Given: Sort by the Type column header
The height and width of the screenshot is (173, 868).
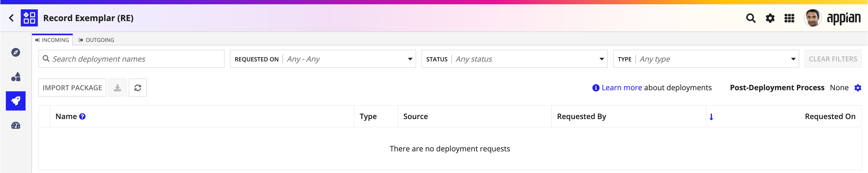Looking at the screenshot, I should point(368,116).
